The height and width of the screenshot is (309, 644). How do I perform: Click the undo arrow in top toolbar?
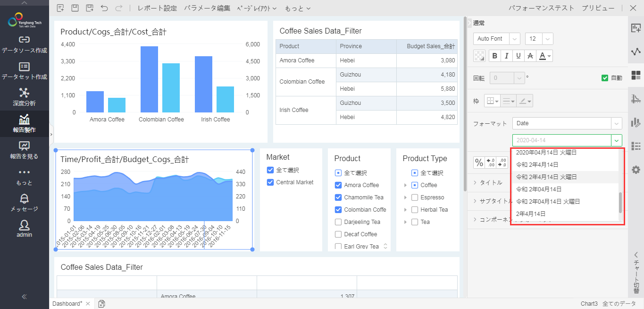point(104,8)
